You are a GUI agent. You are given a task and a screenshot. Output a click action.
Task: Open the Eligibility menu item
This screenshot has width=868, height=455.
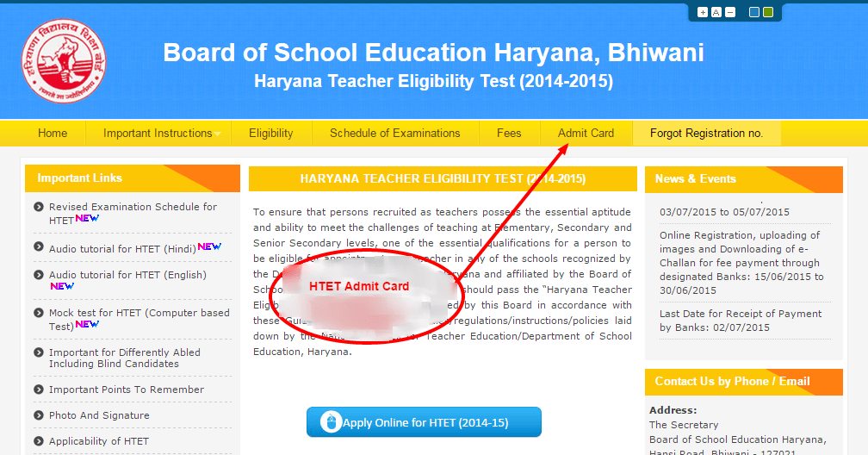(271, 133)
